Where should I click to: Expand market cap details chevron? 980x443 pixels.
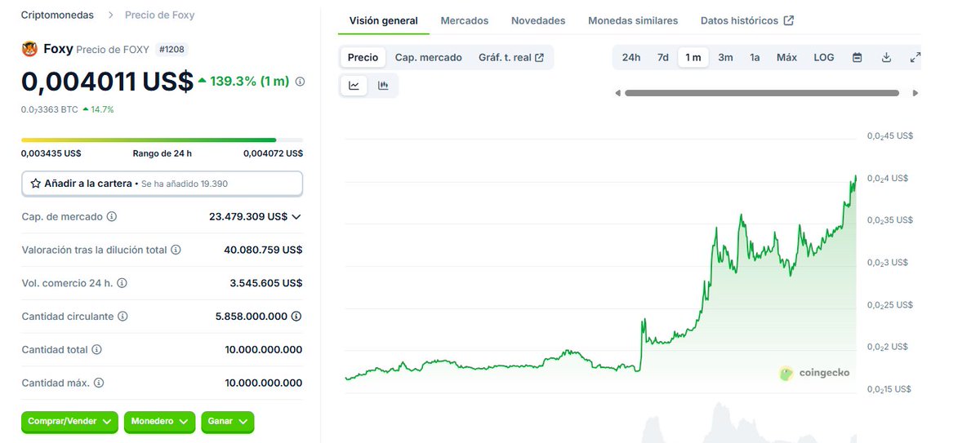click(x=296, y=217)
